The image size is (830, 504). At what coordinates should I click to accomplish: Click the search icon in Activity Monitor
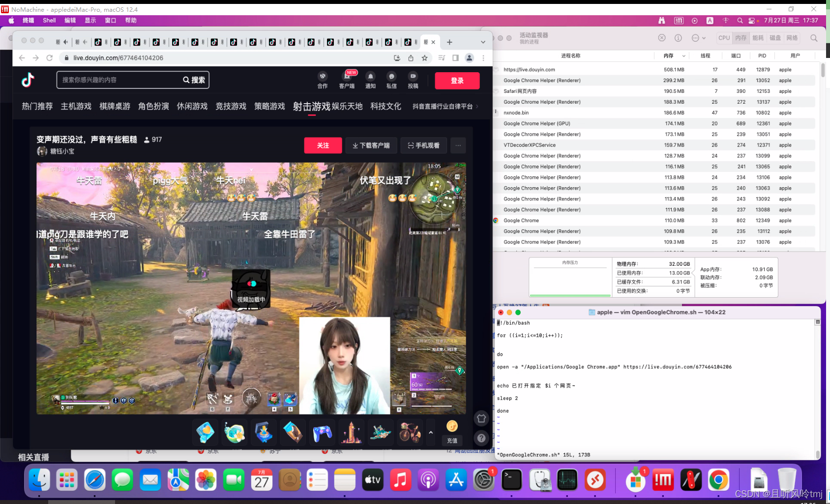(x=814, y=38)
